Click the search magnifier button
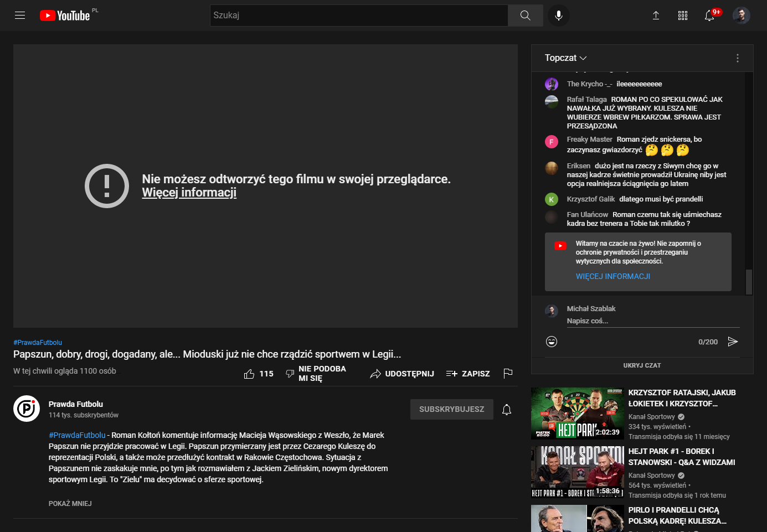The height and width of the screenshot is (532, 767). (x=525, y=16)
